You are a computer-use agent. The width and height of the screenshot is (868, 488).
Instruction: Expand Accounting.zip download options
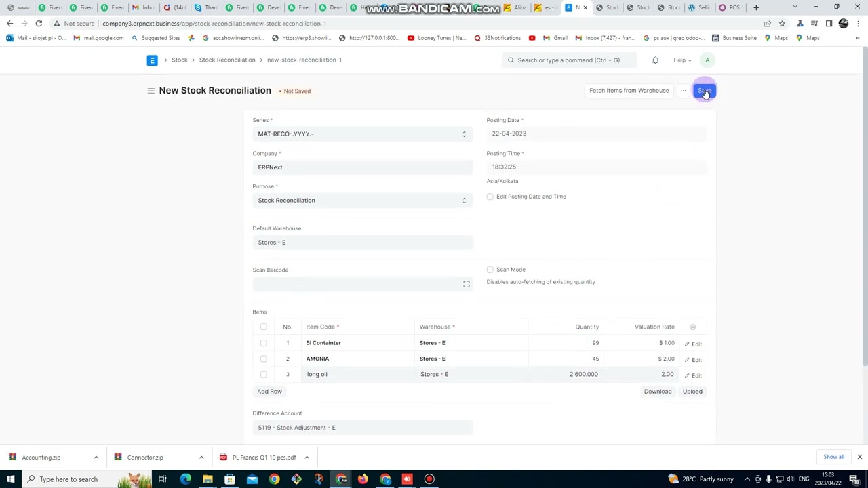pyautogui.click(x=96, y=457)
